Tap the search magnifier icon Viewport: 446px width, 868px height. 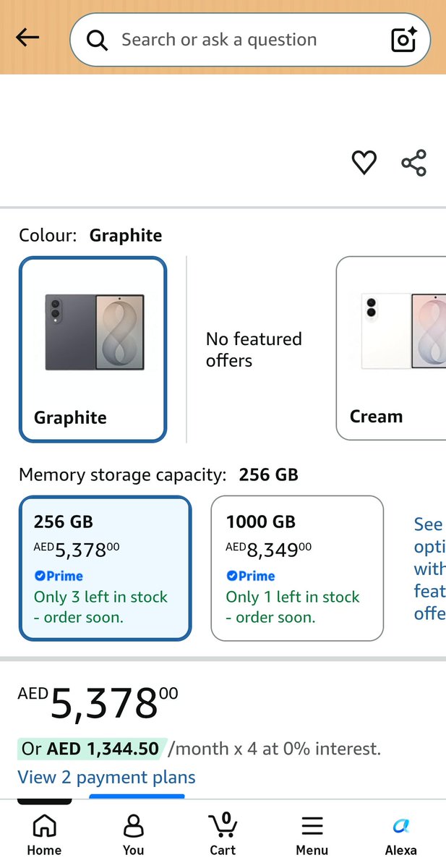tap(97, 40)
